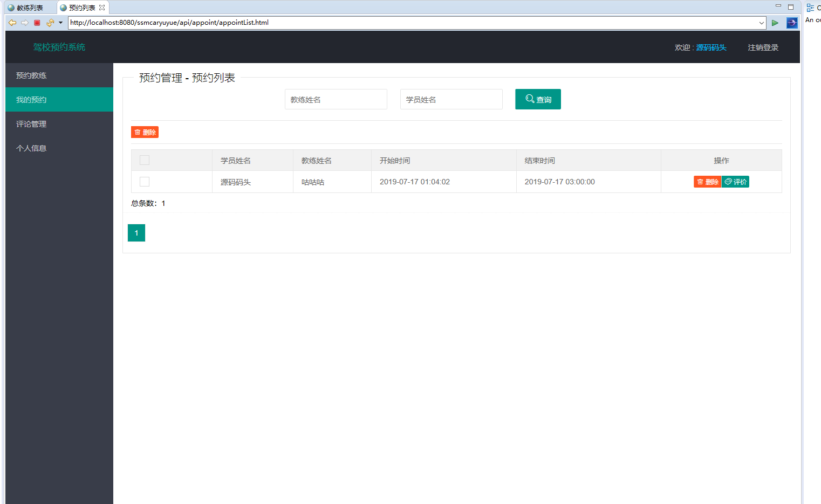Screen dimensions: 821x504
Task: Go back with the browser back arrow
Action: (x=12, y=23)
